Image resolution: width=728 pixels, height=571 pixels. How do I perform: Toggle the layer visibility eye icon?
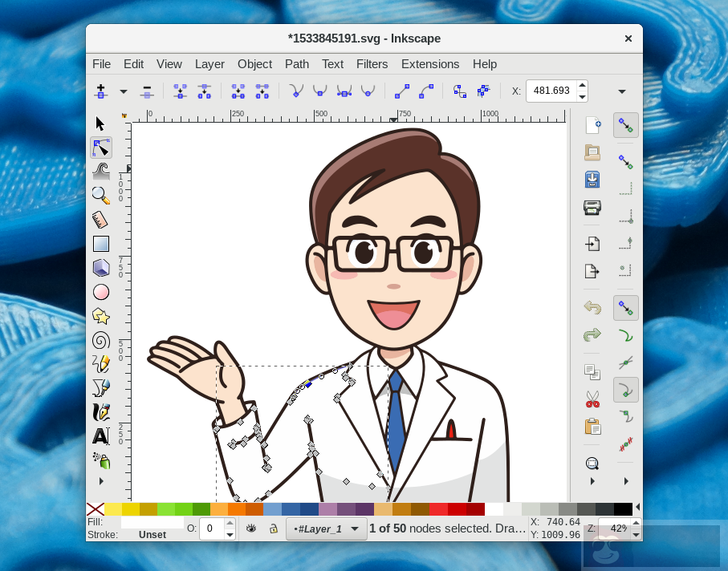(x=251, y=528)
